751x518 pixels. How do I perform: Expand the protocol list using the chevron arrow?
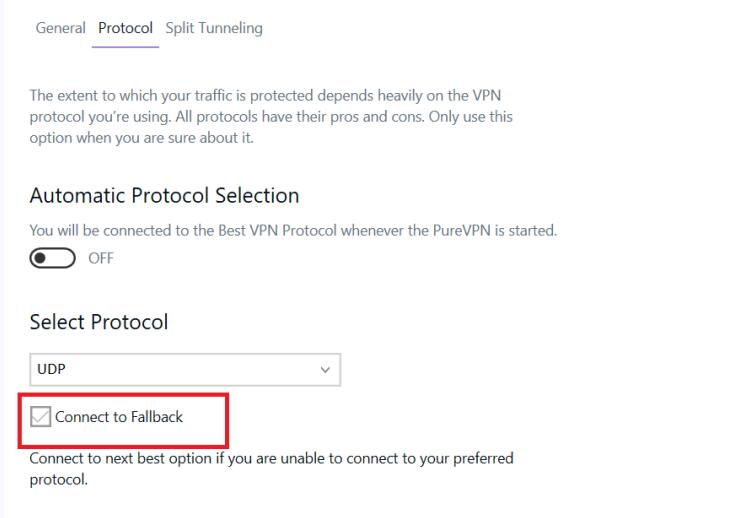point(325,370)
